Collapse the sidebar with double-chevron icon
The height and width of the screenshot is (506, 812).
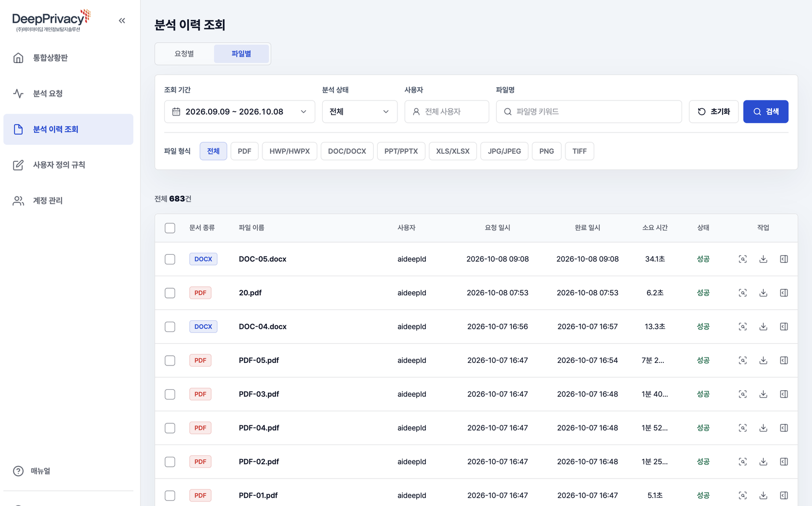pyautogui.click(x=122, y=21)
